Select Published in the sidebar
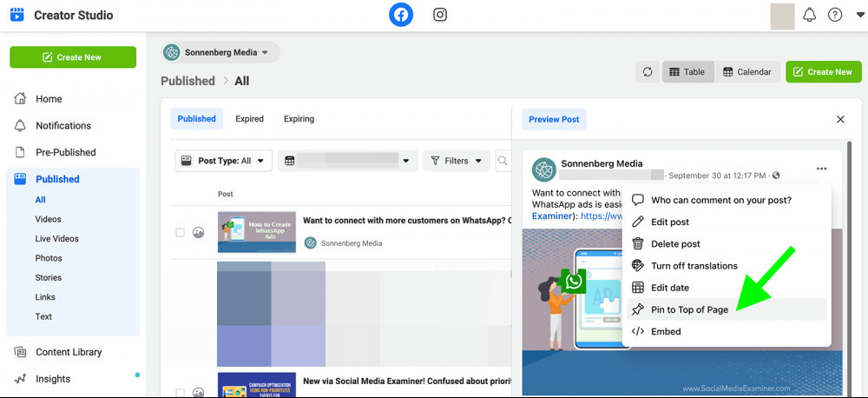868x398 pixels. click(57, 179)
